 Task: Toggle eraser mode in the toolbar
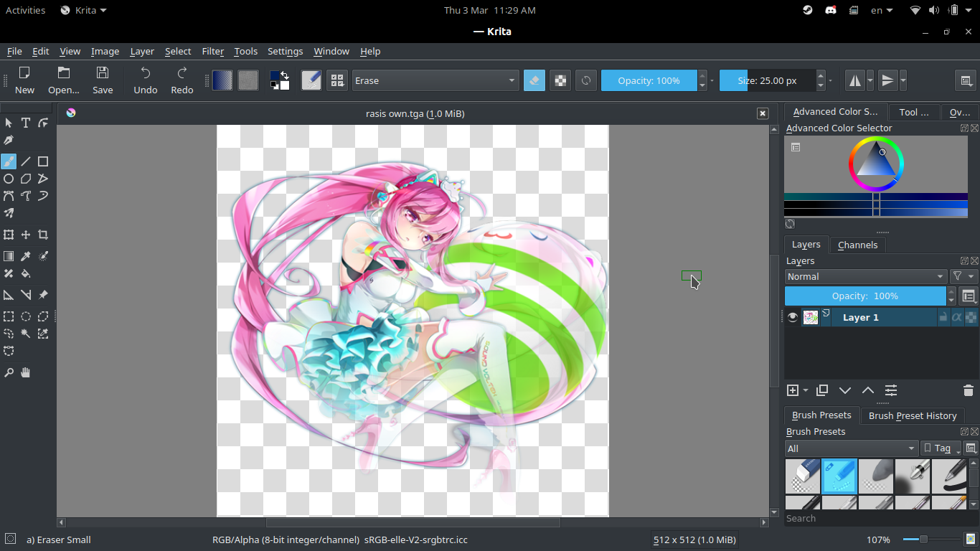(534, 80)
